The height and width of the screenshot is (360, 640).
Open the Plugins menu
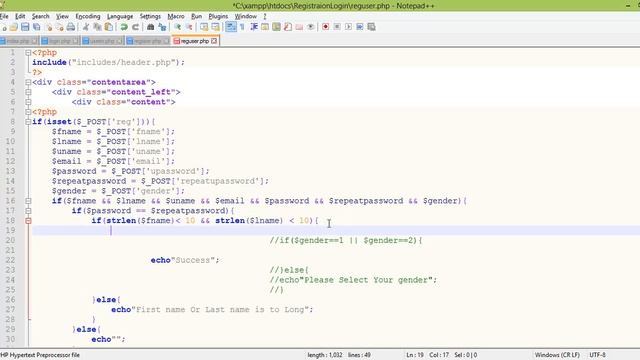tap(218, 16)
